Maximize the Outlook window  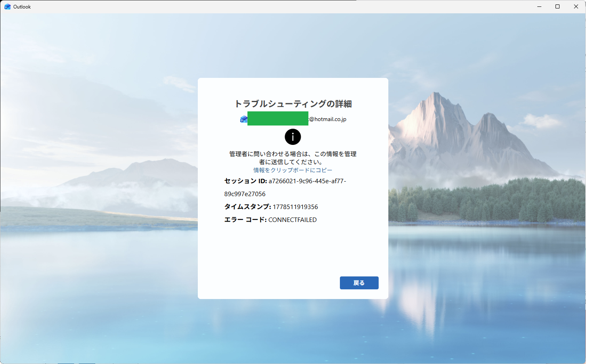tap(557, 6)
